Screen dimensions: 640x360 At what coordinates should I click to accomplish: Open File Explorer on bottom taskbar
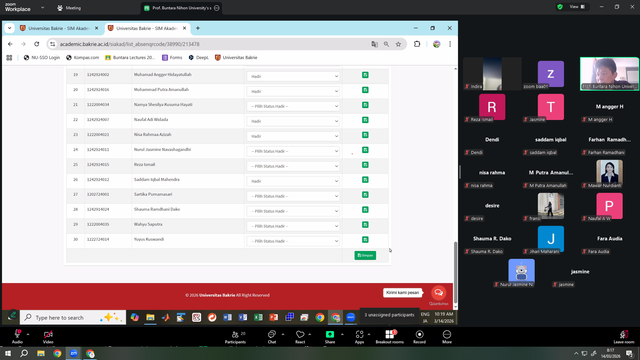click(x=41, y=353)
